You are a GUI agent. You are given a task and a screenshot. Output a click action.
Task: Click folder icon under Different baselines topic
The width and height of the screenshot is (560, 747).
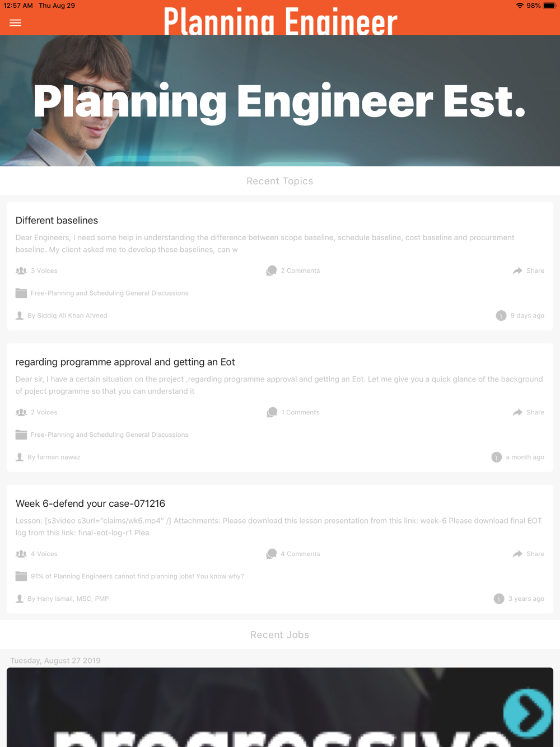21,293
